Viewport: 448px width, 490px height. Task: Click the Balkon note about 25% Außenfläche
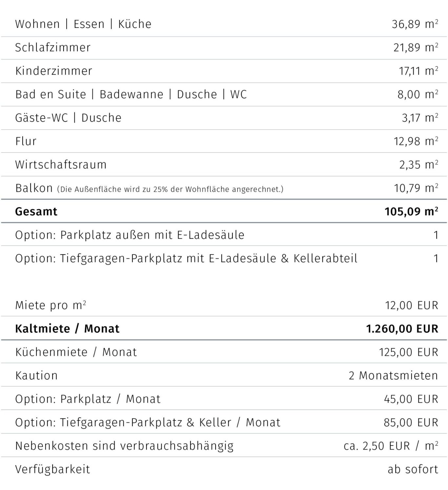tap(170, 189)
